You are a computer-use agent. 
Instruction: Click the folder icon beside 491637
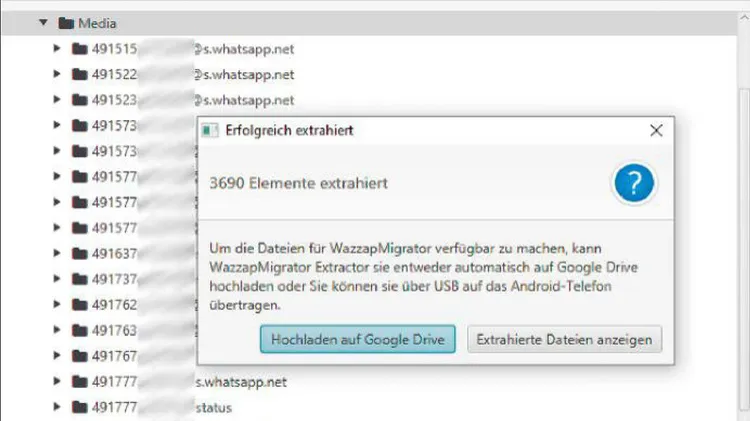(79, 254)
